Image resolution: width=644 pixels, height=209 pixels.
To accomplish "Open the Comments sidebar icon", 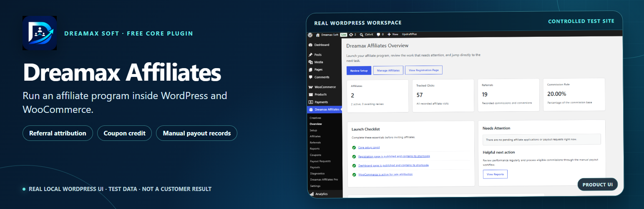I will pos(311,77).
